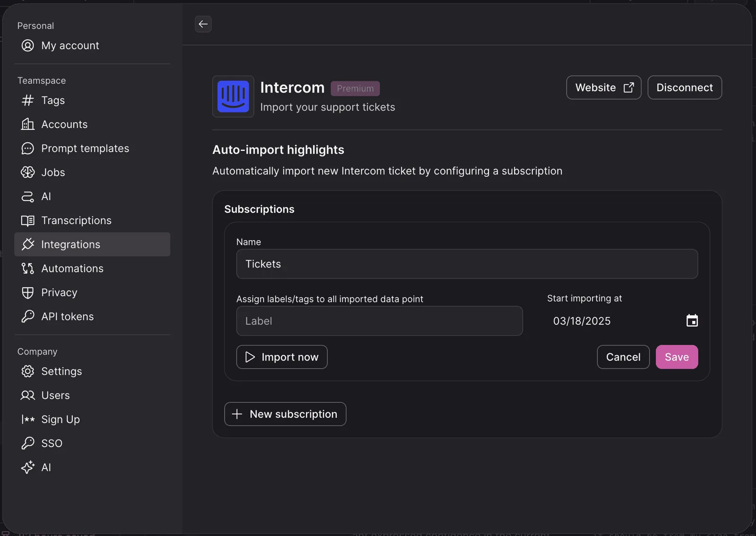Open the Automations page
Screen dimensions: 756x536
pyautogui.click(x=92, y=268)
